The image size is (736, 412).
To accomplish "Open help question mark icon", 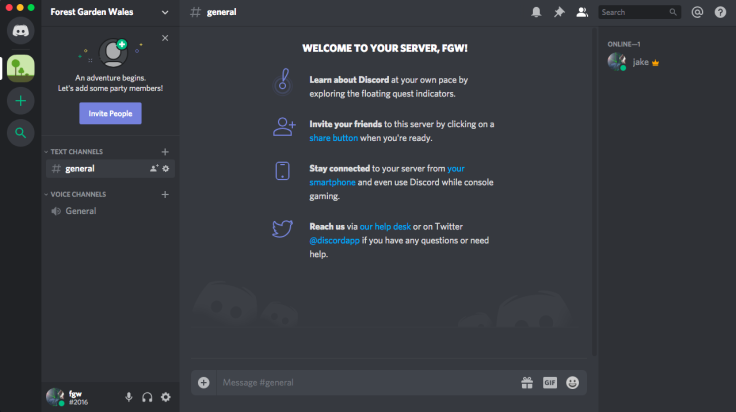I will pyautogui.click(x=720, y=12).
